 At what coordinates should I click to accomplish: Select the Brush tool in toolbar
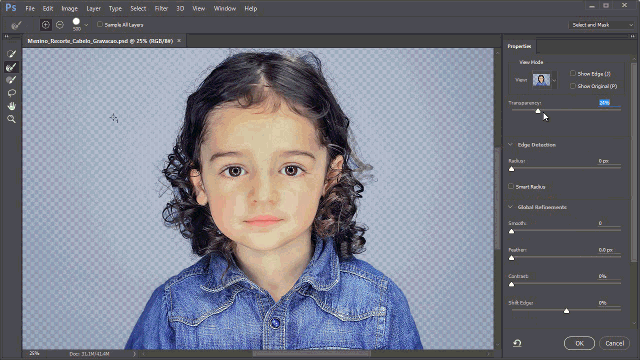(11, 80)
